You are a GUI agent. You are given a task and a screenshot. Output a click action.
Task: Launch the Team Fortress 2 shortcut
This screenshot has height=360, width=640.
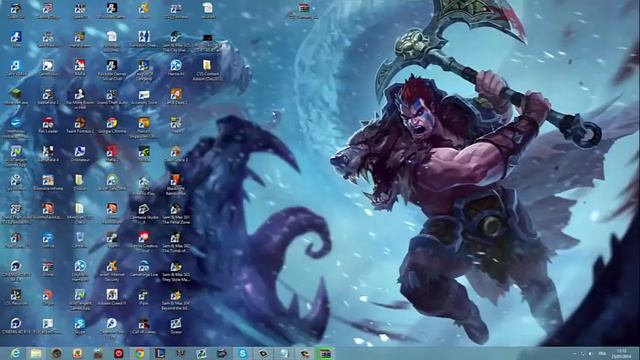[x=80, y=125]
